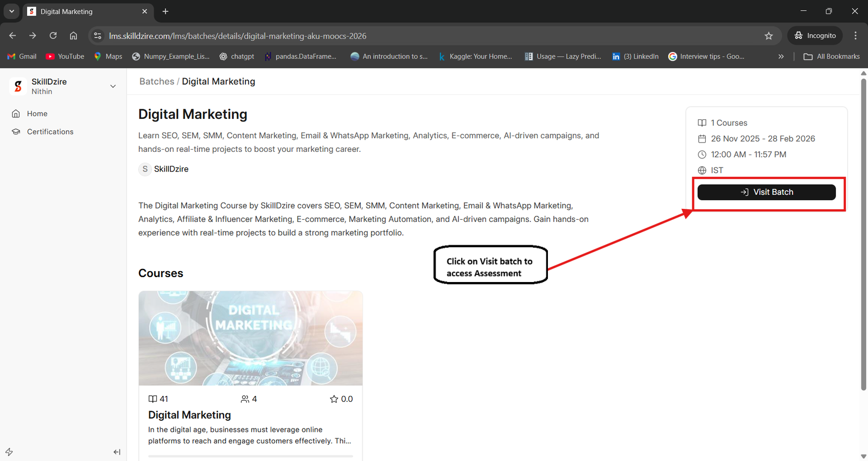Click the SkillDzire logo icon in sidebar

pos(18,86)
